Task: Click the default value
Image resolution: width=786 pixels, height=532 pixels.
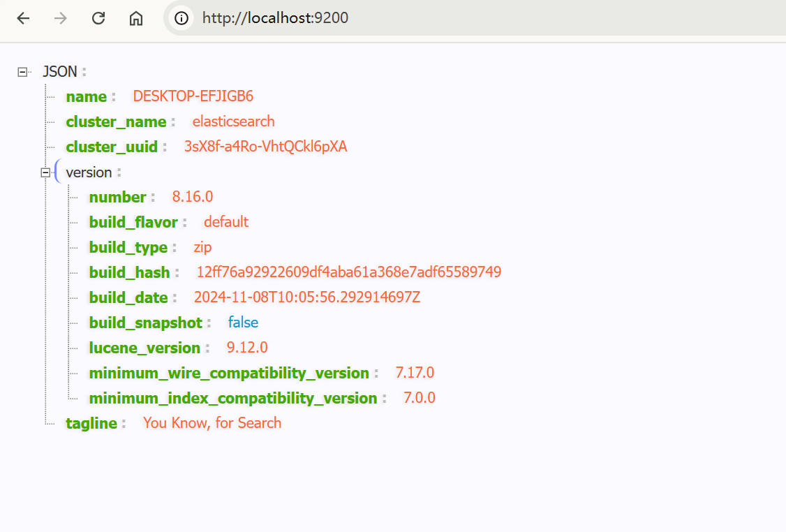Action: pyautogui.click(x=226, y=221)
